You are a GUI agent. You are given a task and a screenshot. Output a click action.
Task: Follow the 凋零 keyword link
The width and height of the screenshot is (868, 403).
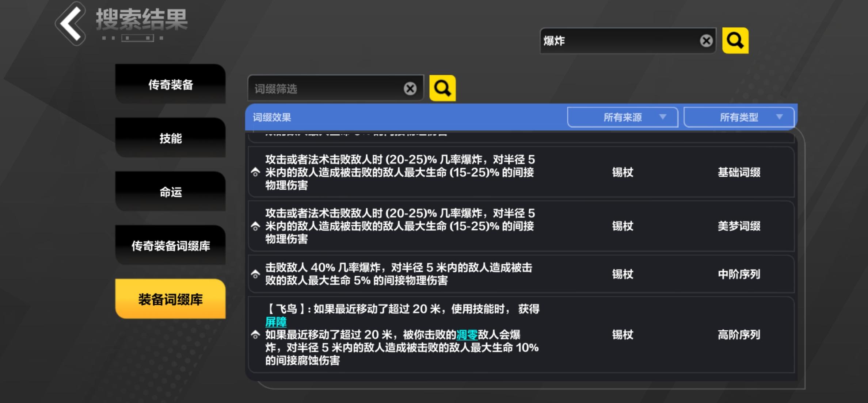[467, 334]
